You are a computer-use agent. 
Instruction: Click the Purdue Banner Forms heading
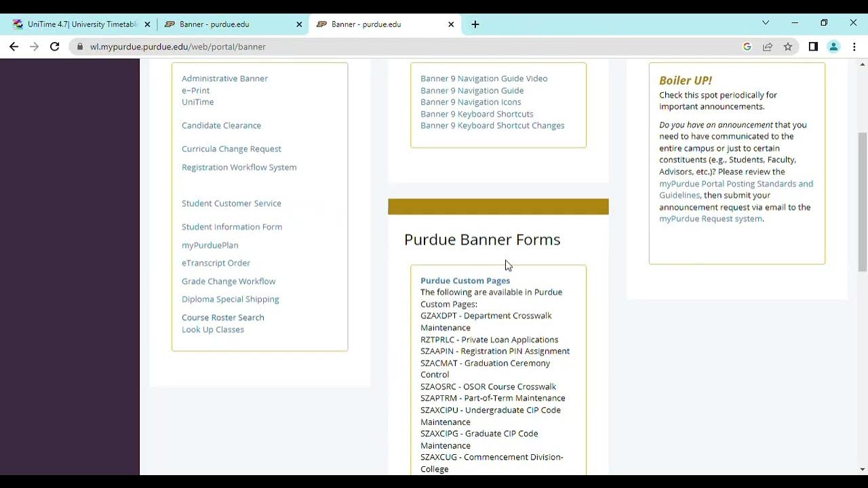[x=482, y=240]
